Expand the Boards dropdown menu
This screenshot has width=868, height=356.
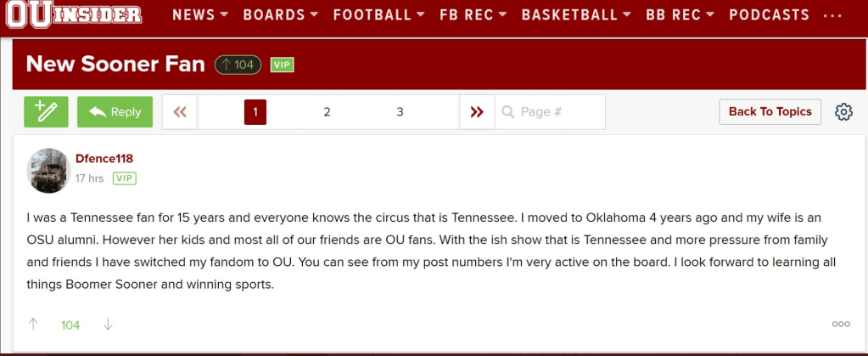tap(281, 14)
